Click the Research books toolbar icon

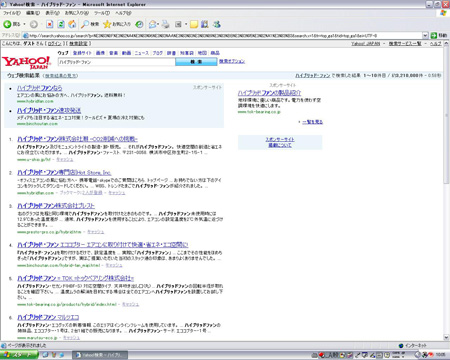click(205, 24)
